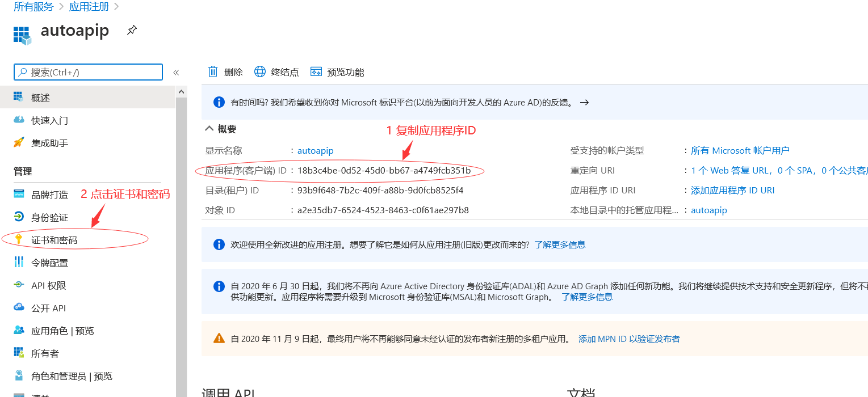Pin the autoapip app page
This screenshot has width=868, height=397.
132,30
